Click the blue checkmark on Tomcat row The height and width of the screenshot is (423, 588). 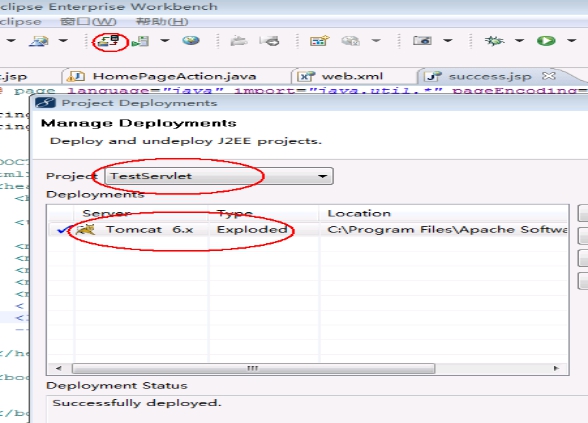[x=63, y=230]
